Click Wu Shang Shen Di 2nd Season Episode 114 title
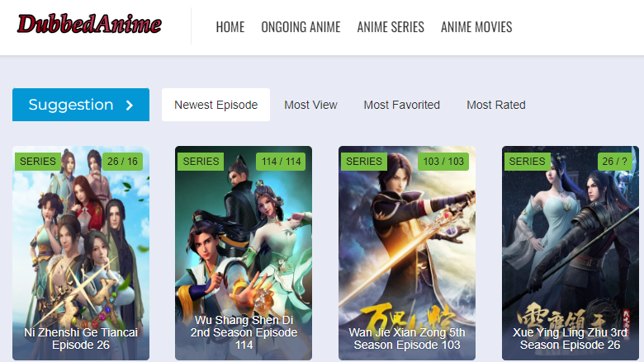 pyautogui.click(x=244, y=332)
